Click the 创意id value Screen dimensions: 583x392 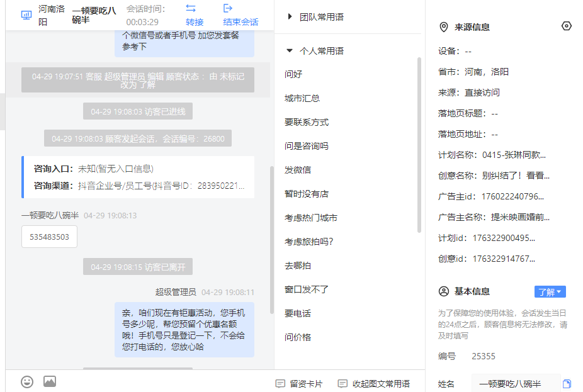504,259
